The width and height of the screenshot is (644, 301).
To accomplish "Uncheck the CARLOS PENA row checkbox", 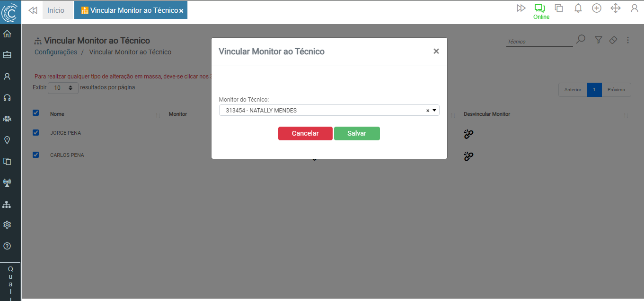I will click(35, 155).
